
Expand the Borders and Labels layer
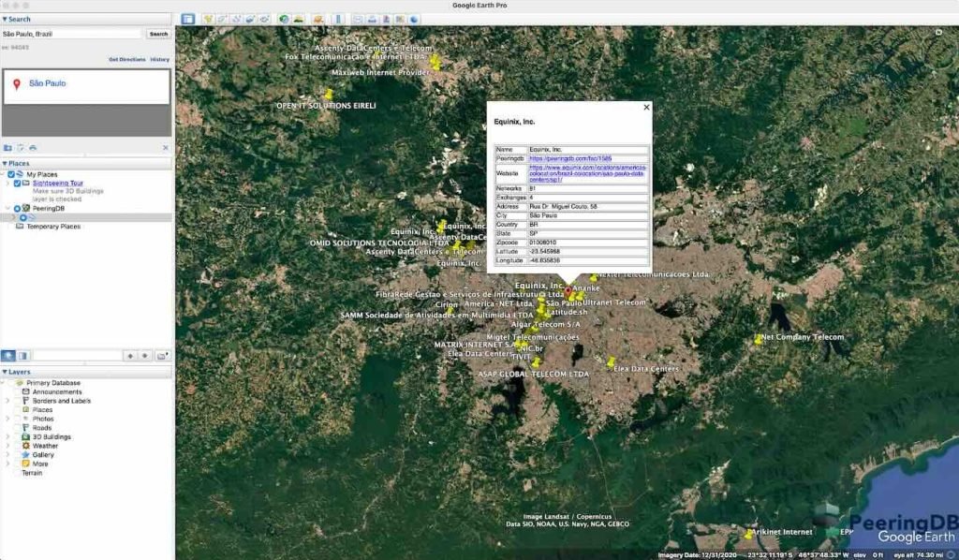(x=8, y=401)
